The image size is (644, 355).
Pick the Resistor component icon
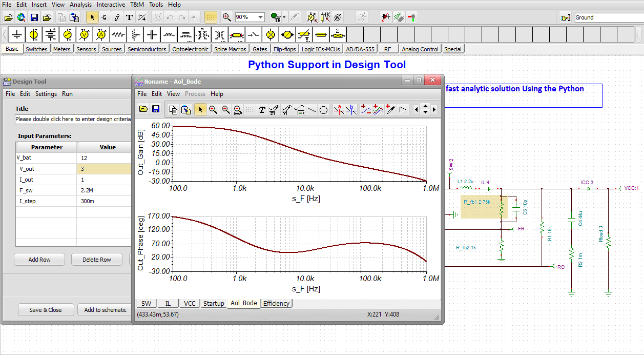click(x=117, y=34)
